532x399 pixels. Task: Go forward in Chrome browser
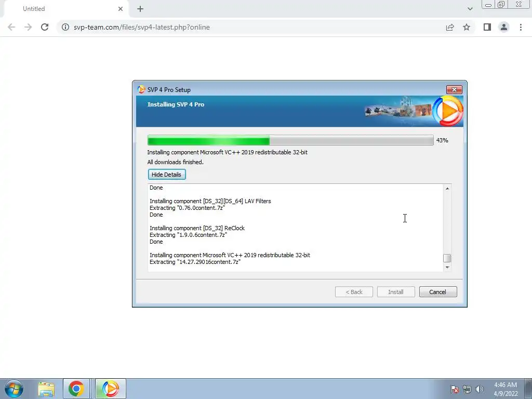(28, 27)
